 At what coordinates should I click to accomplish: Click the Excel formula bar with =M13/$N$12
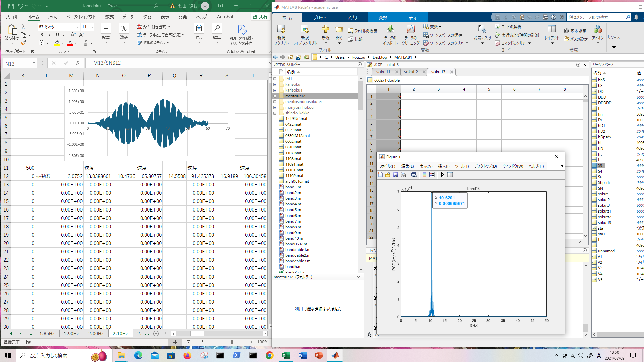click(178, 63)
